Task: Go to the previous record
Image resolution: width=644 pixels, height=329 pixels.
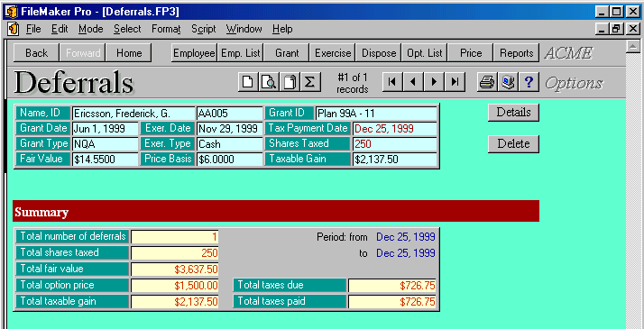Action: click(413, 82)
